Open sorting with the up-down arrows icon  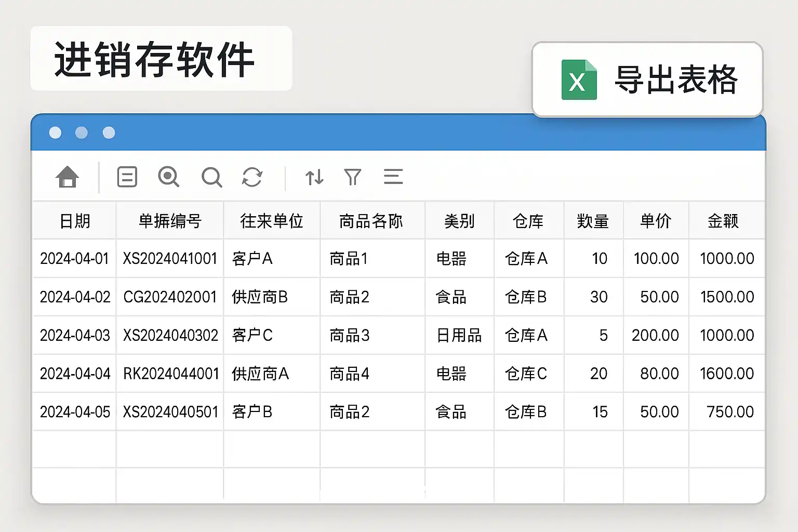[314, 177]
